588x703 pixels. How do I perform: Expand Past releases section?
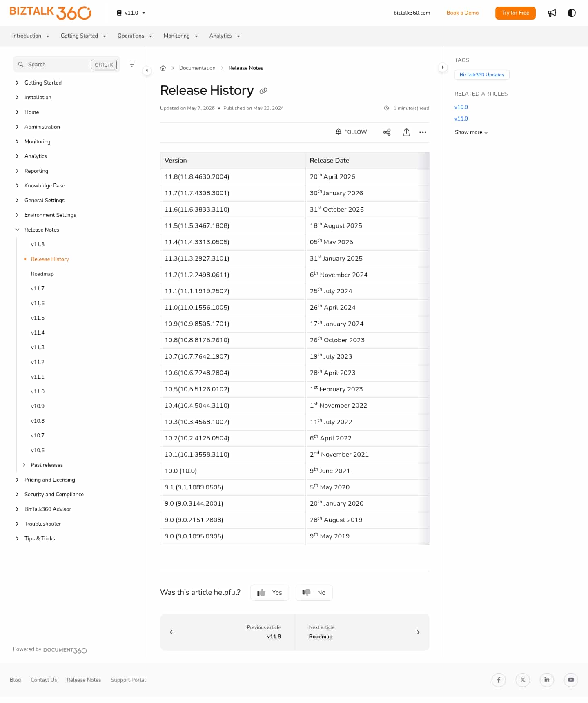tap(24, 465)
